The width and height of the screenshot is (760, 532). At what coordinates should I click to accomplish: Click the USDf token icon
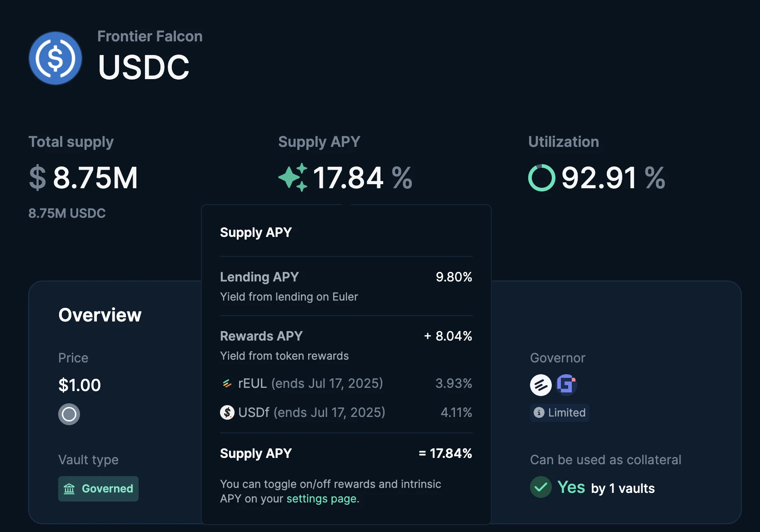pyautogui.click(x=227, y=412)
